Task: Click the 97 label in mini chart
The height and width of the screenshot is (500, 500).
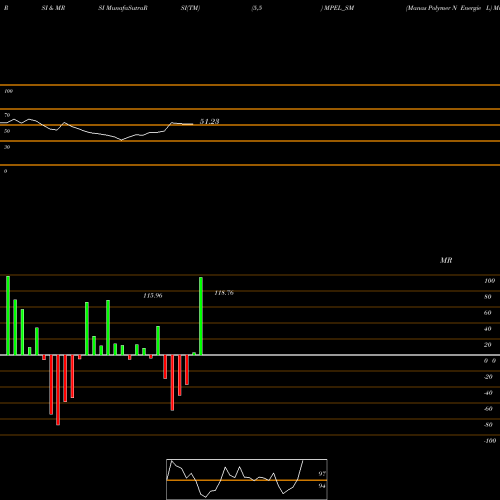Action: coord(322,474)
